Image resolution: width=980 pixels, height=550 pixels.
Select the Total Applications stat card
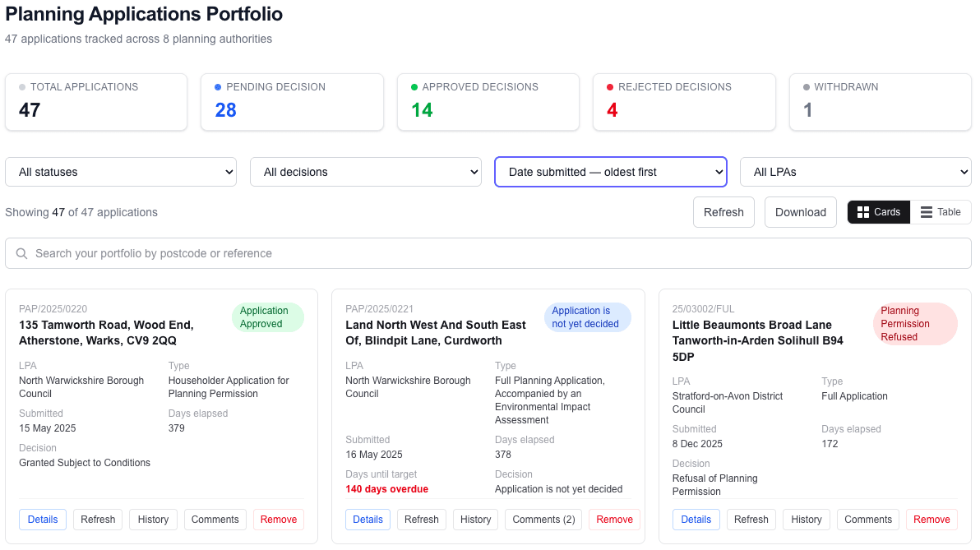(x=96, y=102)
